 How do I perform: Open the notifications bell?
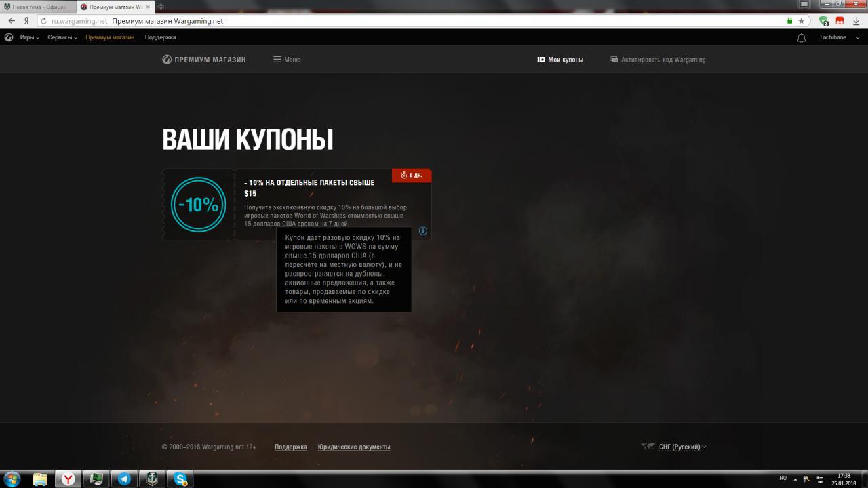[802, 38]
